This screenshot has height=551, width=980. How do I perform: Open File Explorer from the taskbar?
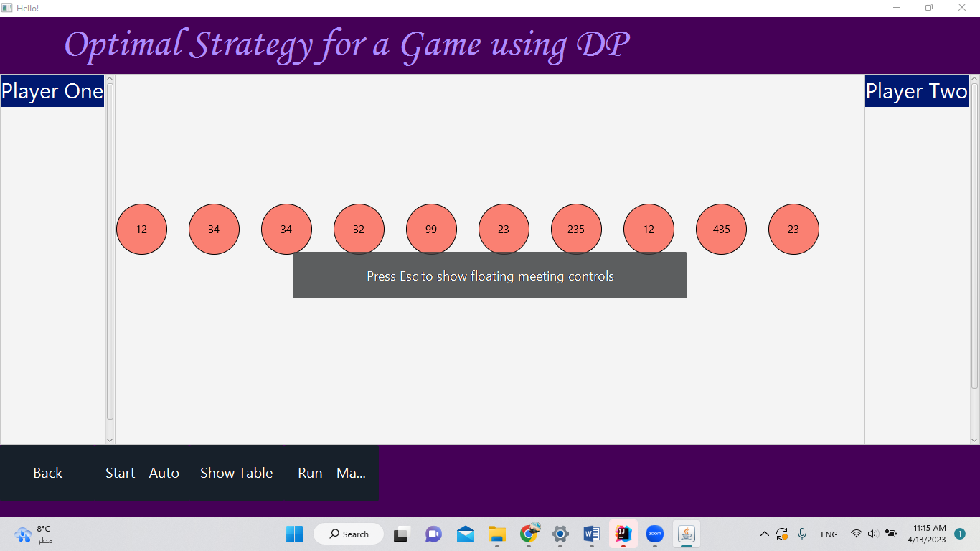[x=497, y=534]
